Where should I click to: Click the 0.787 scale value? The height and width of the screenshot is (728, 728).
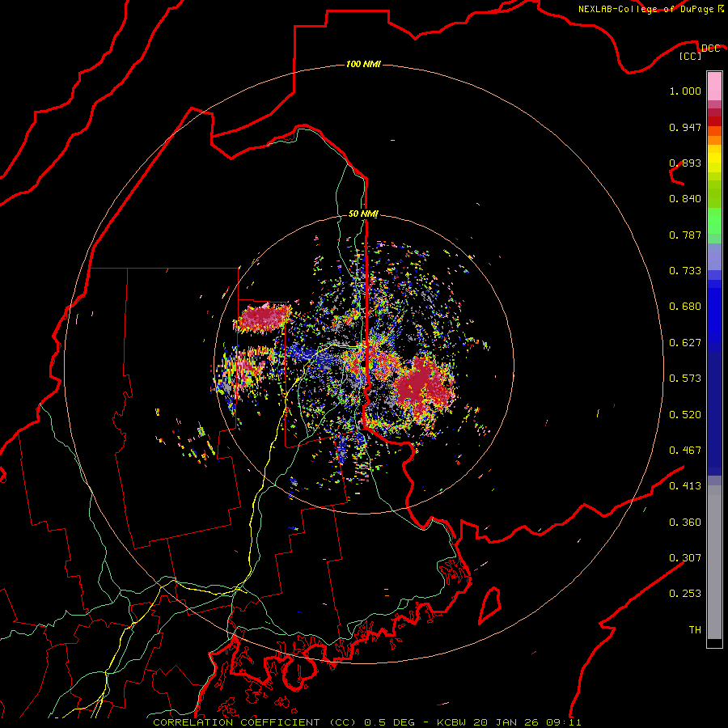pos(685,235)
